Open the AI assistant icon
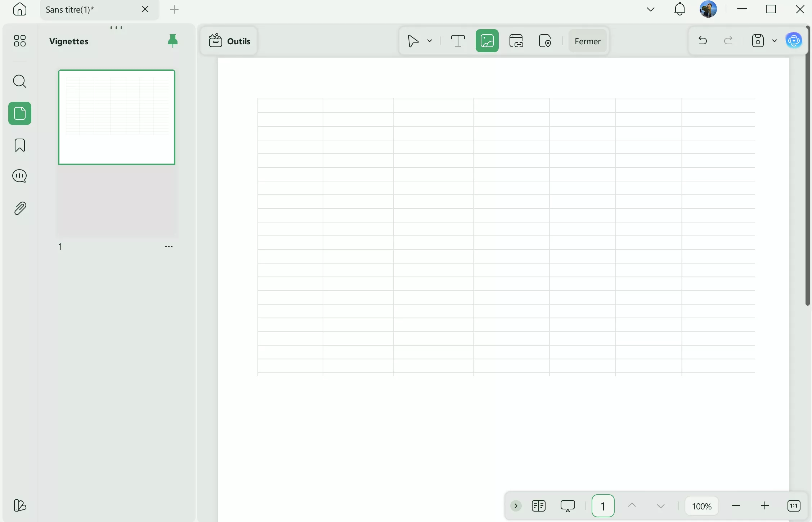Viewport: 812px width, 522px height. coord(794,40)
